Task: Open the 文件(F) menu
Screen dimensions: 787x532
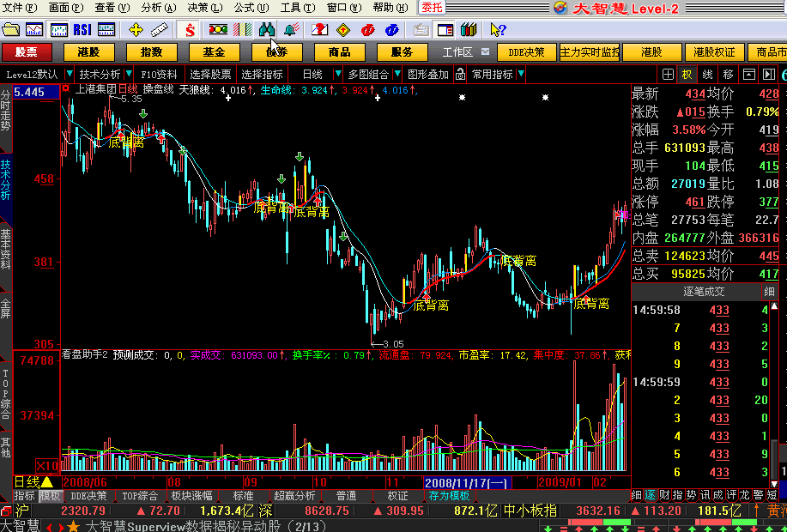Action: (x=20, y=8)
